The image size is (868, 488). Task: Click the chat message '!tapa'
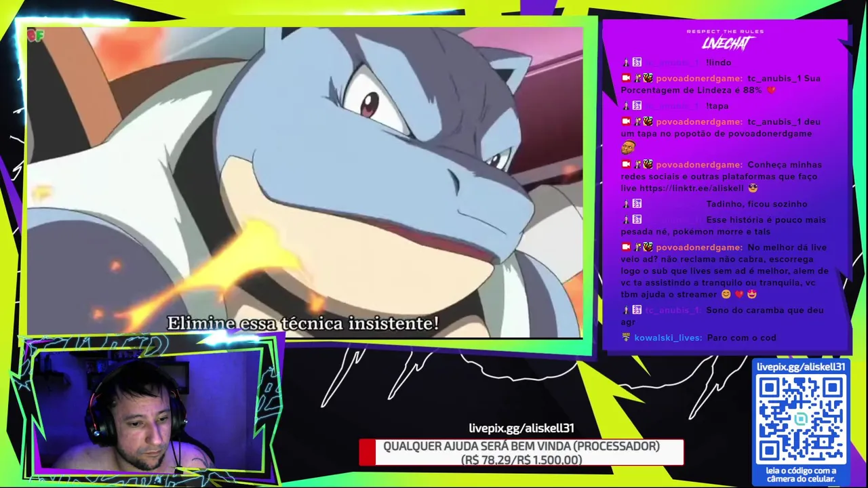pyautogui.click(x=717, y=106)
